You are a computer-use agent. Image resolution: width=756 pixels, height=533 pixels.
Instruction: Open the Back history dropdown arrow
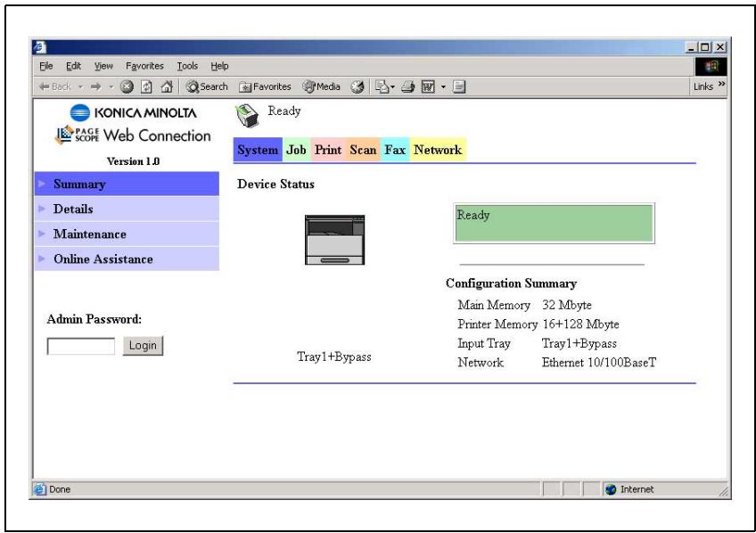pos(80,87)
